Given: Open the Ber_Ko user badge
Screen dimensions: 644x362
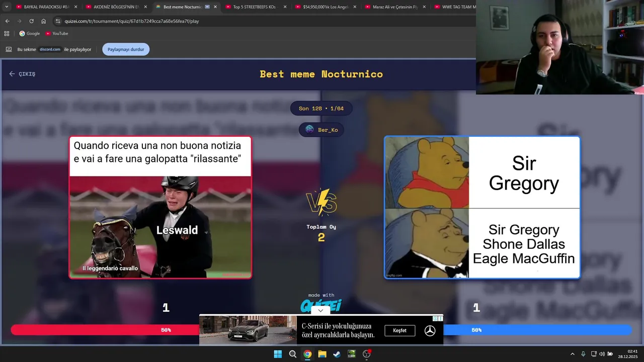Looking at the screenshot, I should pos(321,130).
